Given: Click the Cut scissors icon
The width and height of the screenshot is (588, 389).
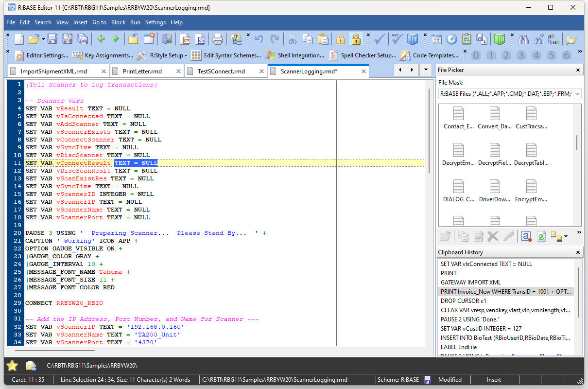Looking at the screenshot, I should tap(293, 39).
